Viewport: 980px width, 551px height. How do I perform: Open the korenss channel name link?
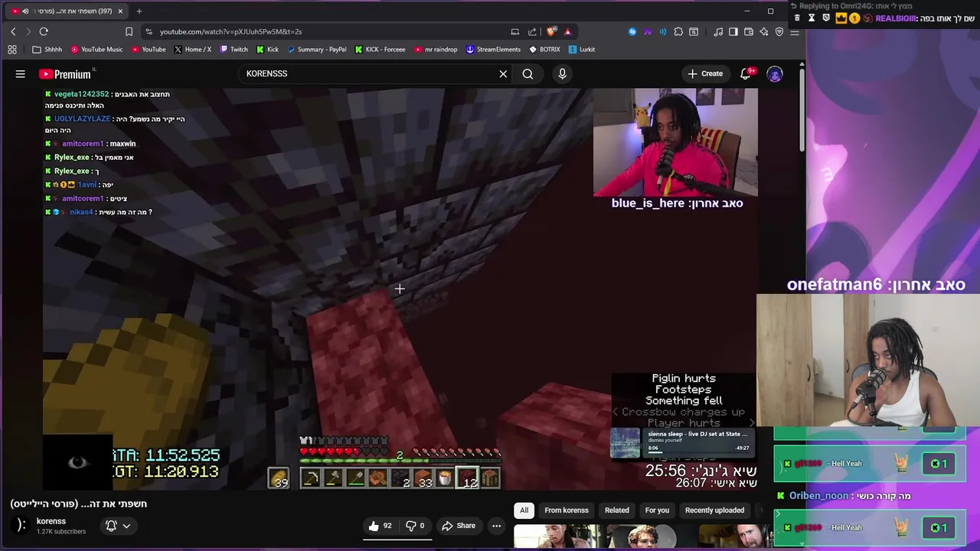pyautogui.click(x=51, y=521)
